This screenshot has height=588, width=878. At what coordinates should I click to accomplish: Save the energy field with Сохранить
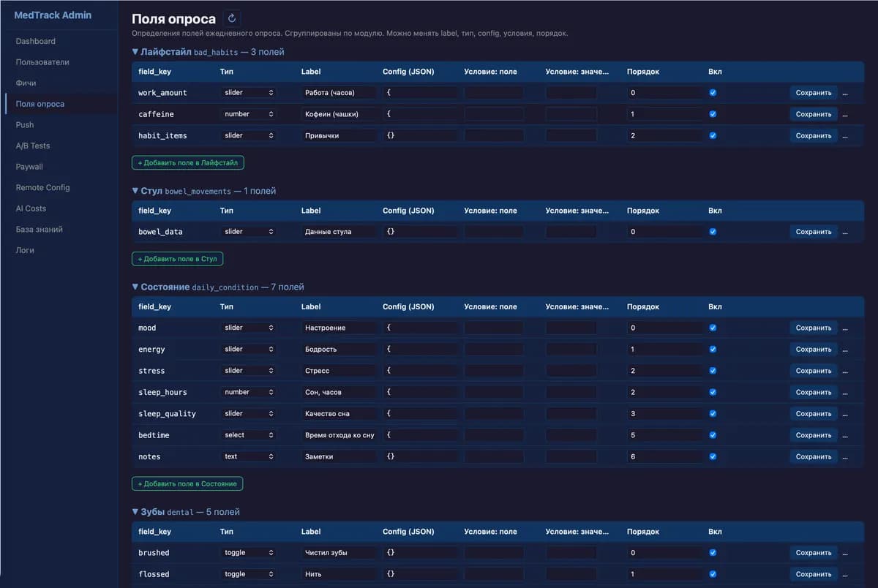[814, 350]
